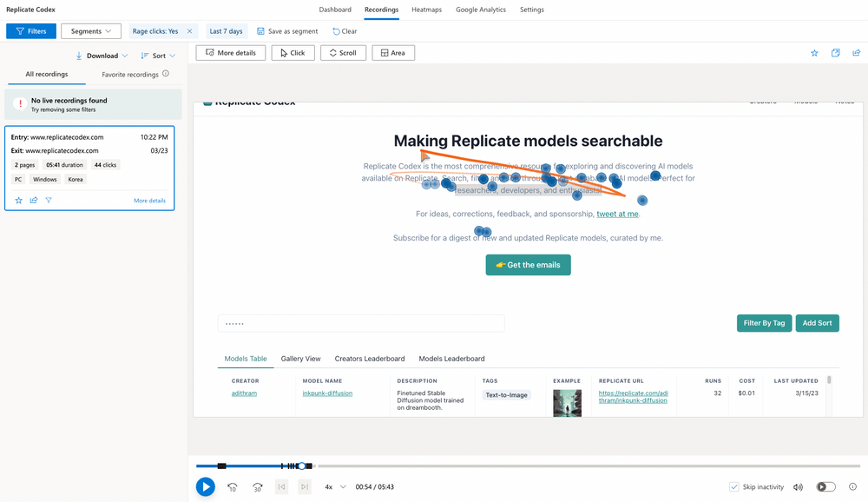Favorite this recording using top-right star

tap(814, 53)
